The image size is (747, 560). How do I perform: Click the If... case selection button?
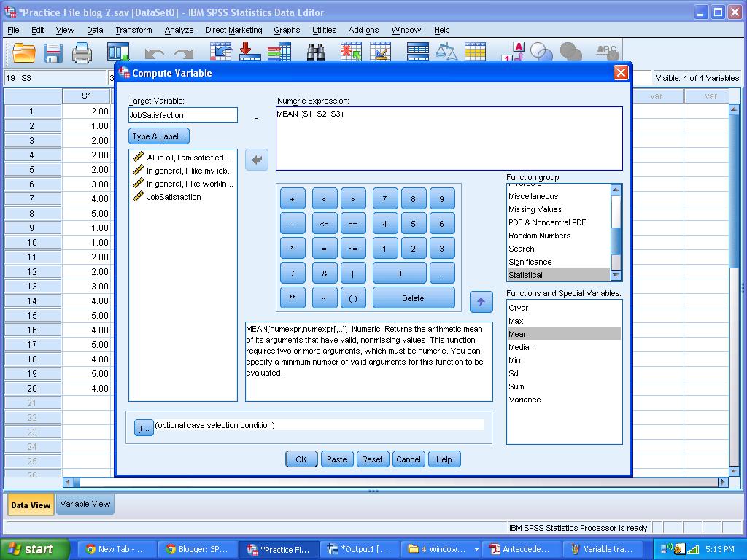pyautogui.click(x=144, y=427)
